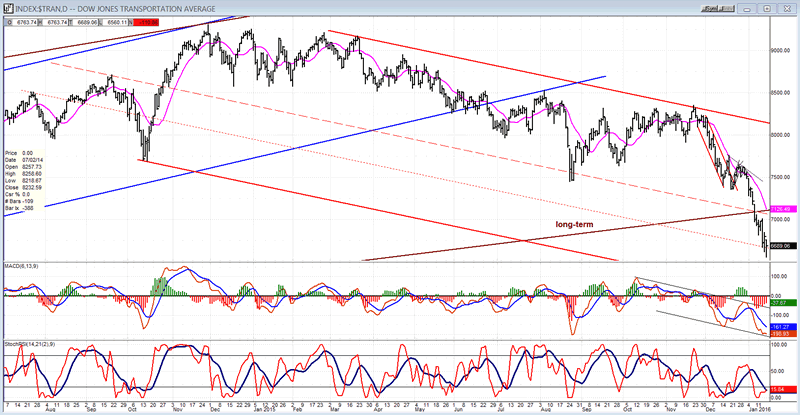Click the small toolbar button beside minimize

click(717, 9)
